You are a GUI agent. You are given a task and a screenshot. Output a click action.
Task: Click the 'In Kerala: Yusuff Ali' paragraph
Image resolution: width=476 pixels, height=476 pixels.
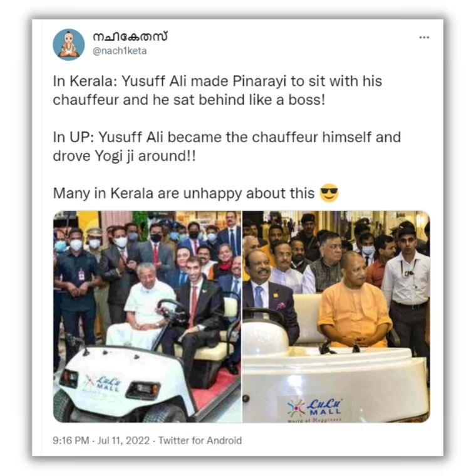point(217,90)
